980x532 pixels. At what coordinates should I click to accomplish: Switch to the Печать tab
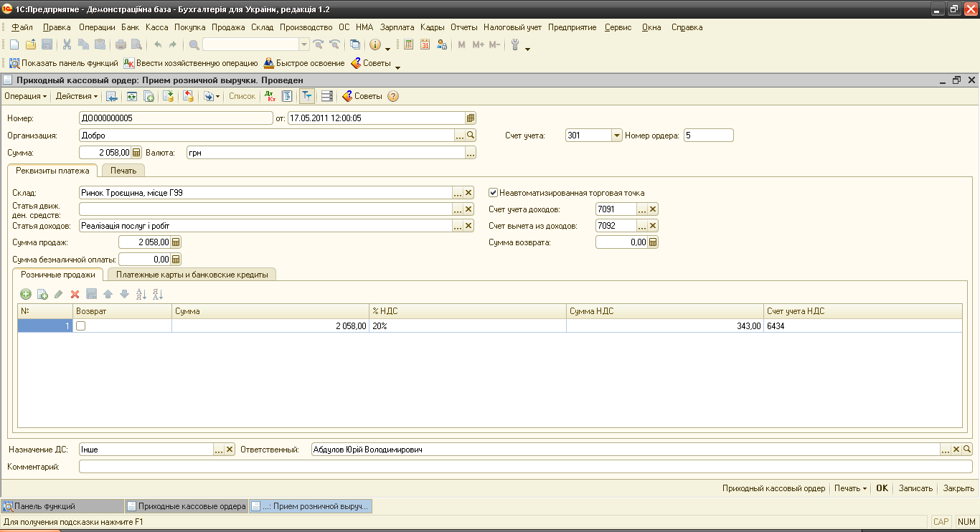pos(123,171)
